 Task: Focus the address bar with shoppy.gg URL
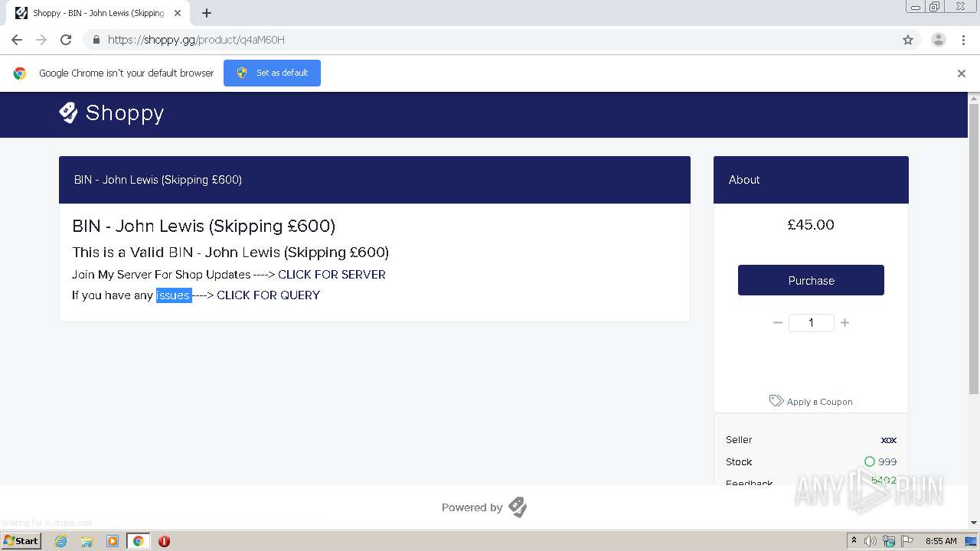tap(490, 40)
